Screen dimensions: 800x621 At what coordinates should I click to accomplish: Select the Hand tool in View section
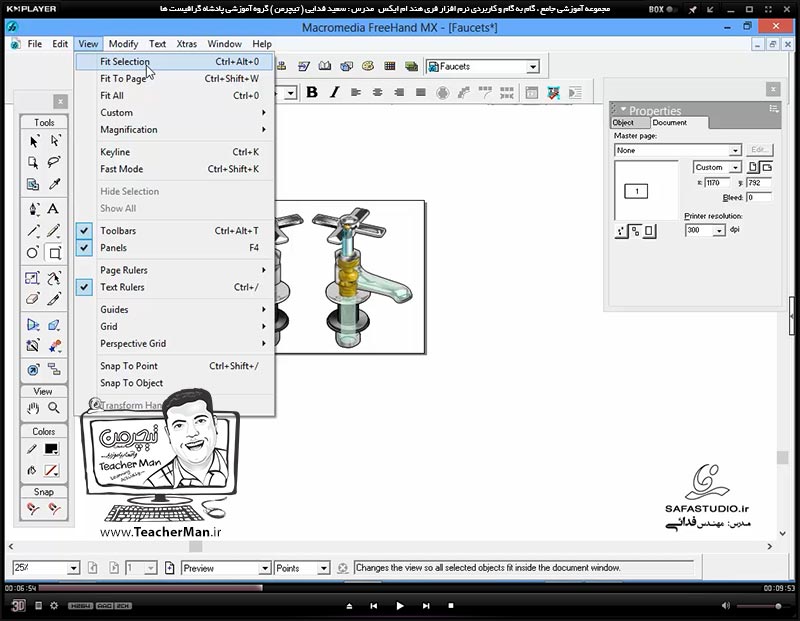pyautogui.click(x=33, y=408)
